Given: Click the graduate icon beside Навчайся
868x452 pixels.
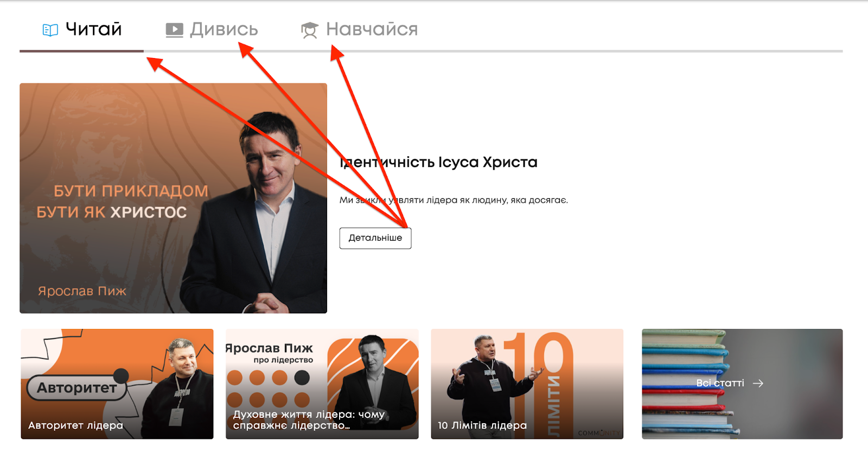Looking at the screenshot, I should click(x=310, y=30).
